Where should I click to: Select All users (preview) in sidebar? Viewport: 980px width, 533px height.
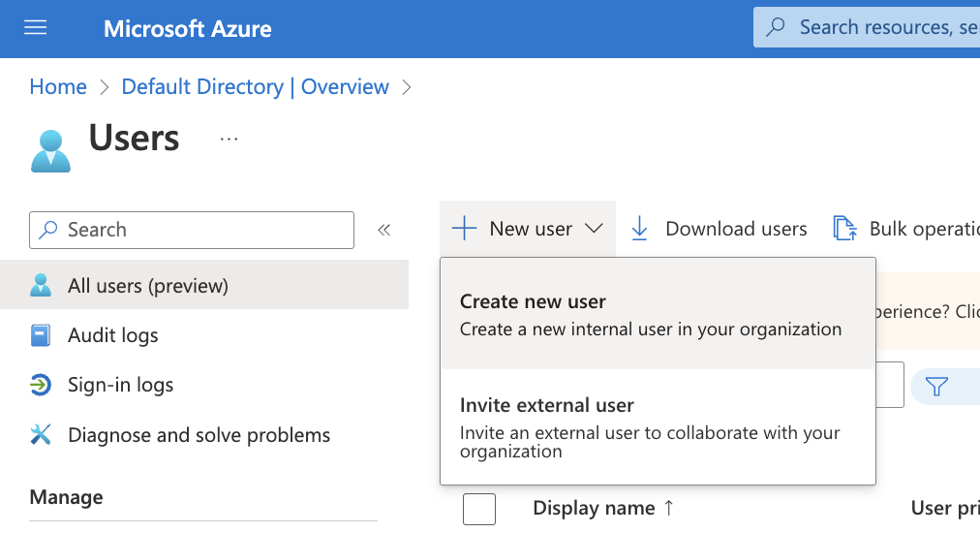point(204,285)
